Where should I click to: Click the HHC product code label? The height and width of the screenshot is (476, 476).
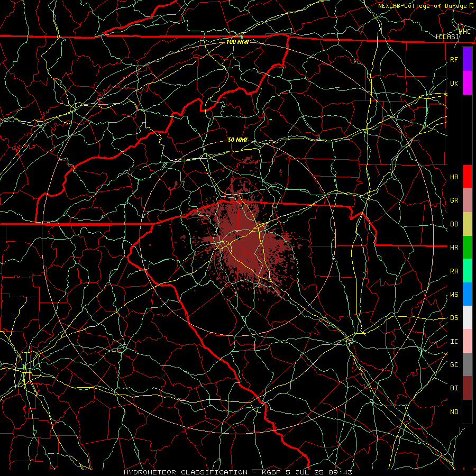pyautogui.click(x=465, y=31)
